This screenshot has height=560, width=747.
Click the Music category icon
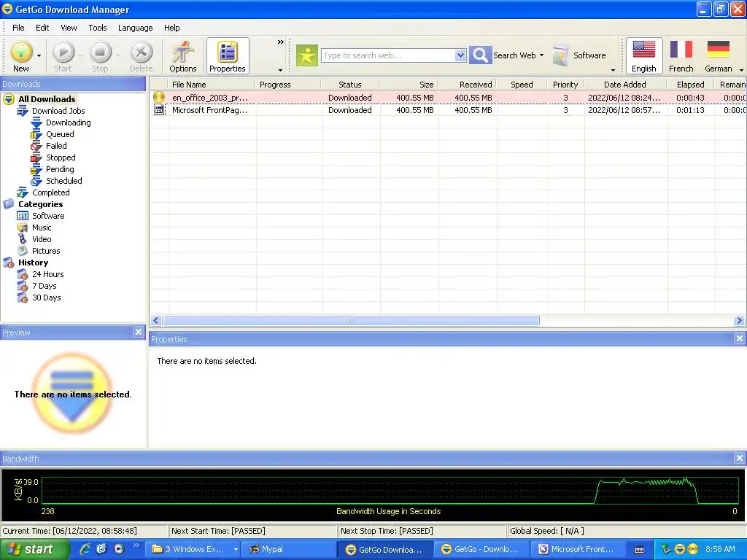pos(23,227)
